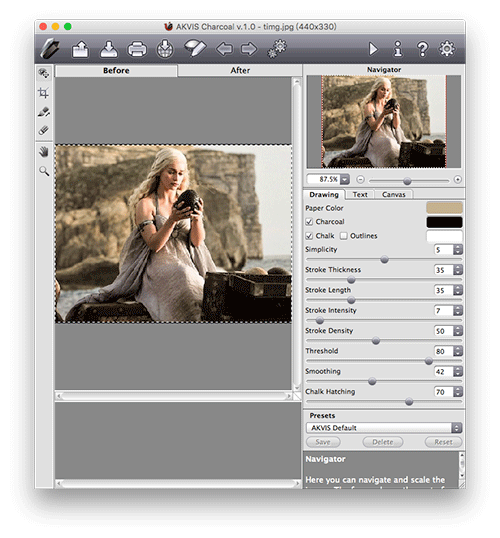Open the program Info icon
This screenshot has width=500, height=538.
click(398, 49)
